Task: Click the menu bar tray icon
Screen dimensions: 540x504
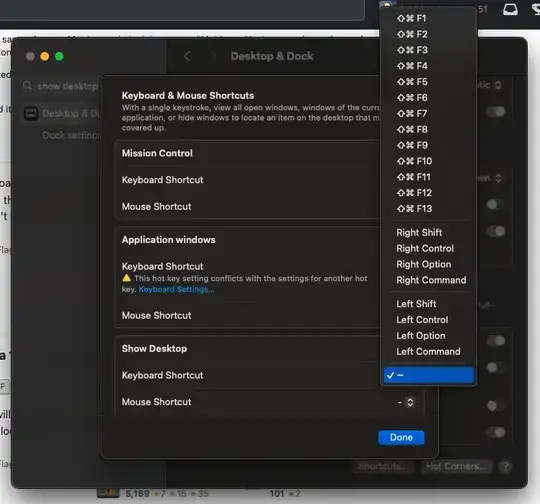Action: tap(510, 9)
